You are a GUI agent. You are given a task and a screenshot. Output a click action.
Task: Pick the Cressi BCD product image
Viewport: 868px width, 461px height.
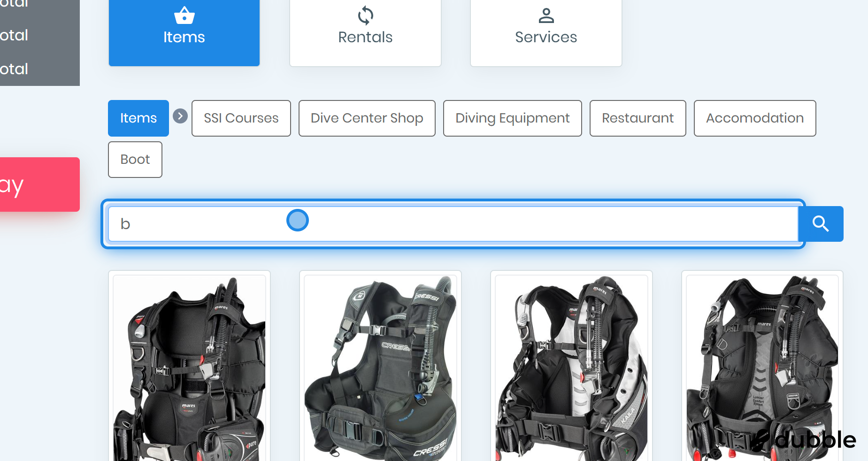380,367
